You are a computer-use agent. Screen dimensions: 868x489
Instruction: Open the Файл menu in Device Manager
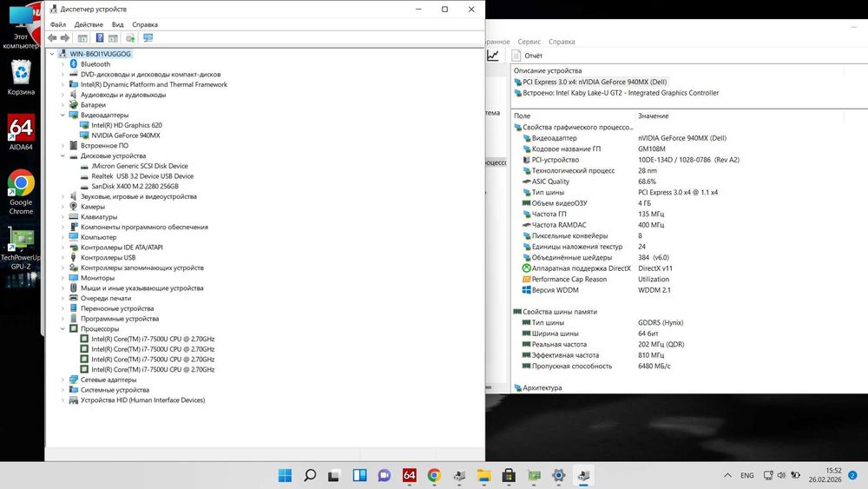click(x=57, y=24)
